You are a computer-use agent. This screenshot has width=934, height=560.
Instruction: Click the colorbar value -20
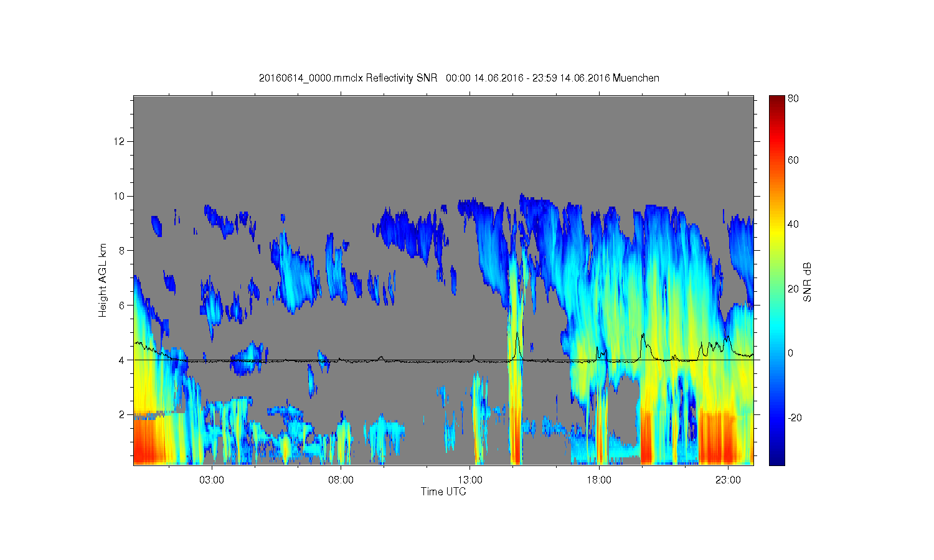coord(795,418)
